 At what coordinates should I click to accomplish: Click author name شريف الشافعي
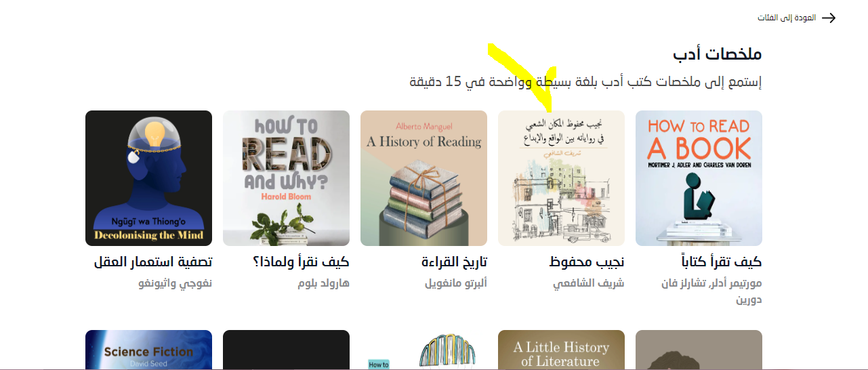(x=588, y=283)
